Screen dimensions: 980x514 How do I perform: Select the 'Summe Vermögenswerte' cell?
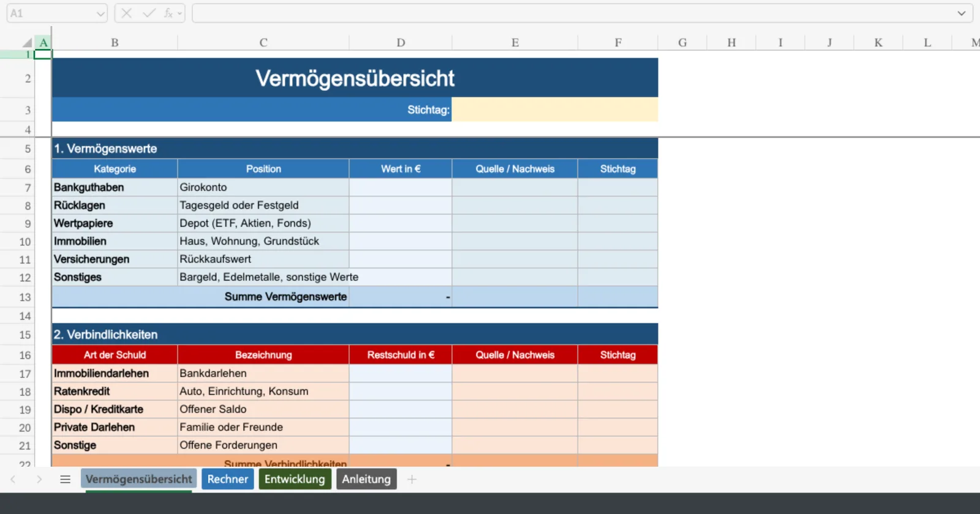(x=201, y=297)
